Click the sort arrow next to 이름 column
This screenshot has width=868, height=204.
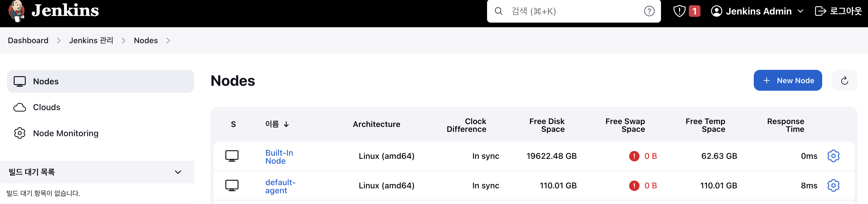coord(286,124)
